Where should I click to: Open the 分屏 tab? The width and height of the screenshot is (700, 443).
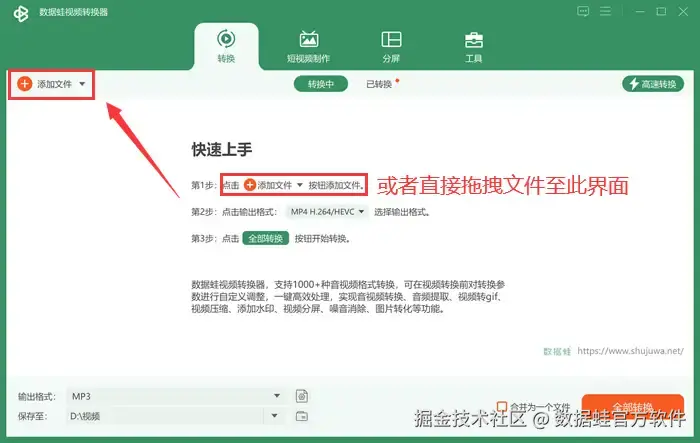[391, 46]
